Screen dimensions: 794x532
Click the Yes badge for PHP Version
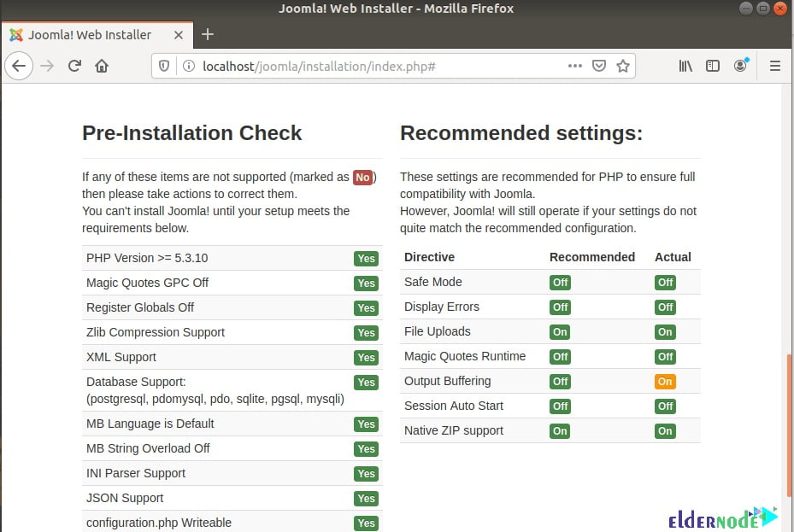366,259
